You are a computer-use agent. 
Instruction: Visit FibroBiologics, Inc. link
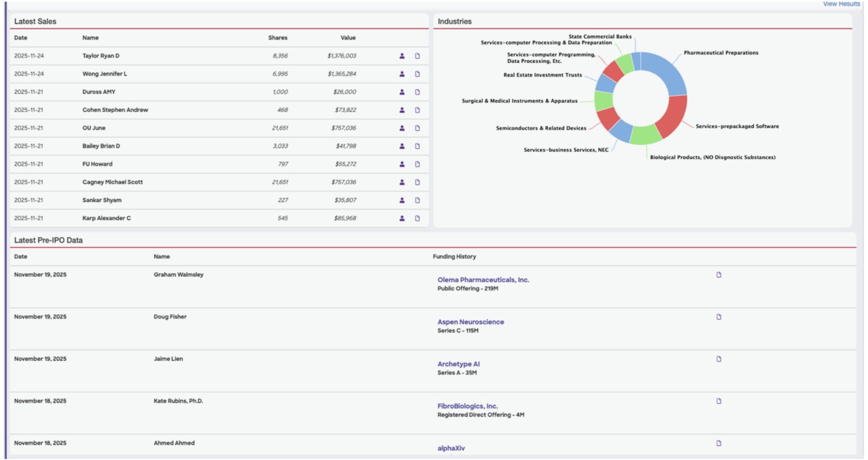(x=467, y=406)
